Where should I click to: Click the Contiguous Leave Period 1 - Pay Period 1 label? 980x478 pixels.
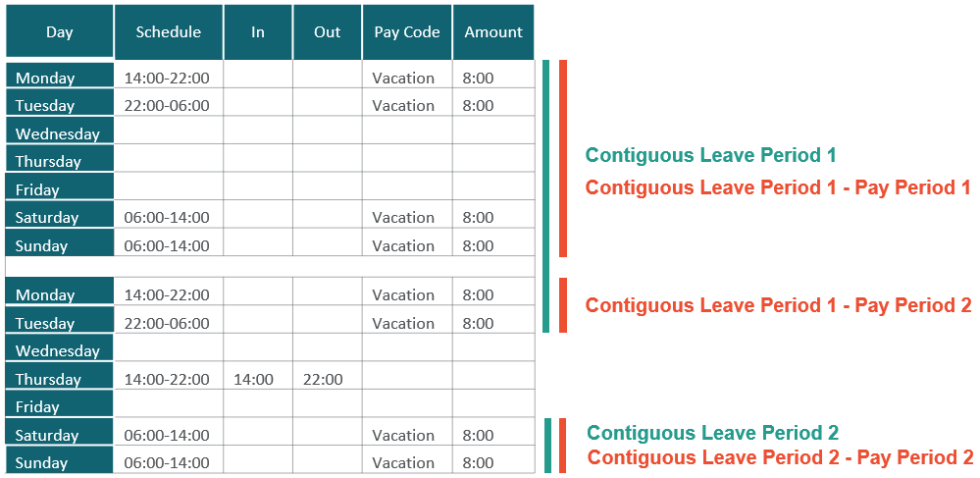click(778, 187)
